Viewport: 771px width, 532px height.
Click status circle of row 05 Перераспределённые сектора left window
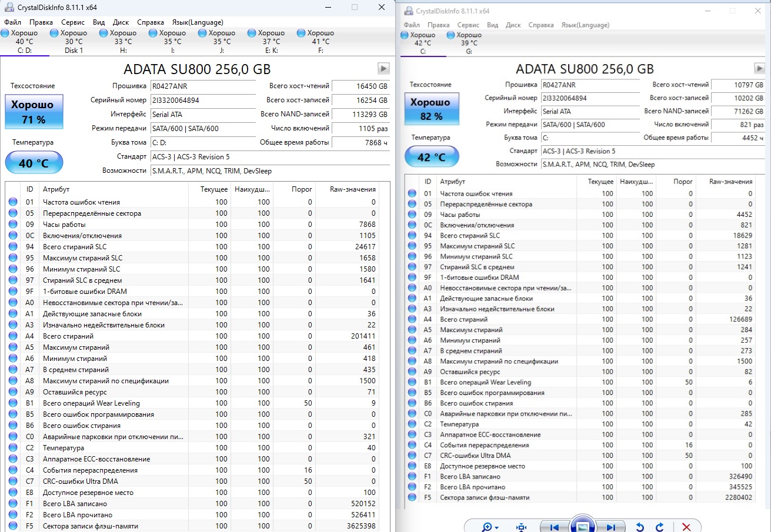(13, 213)
